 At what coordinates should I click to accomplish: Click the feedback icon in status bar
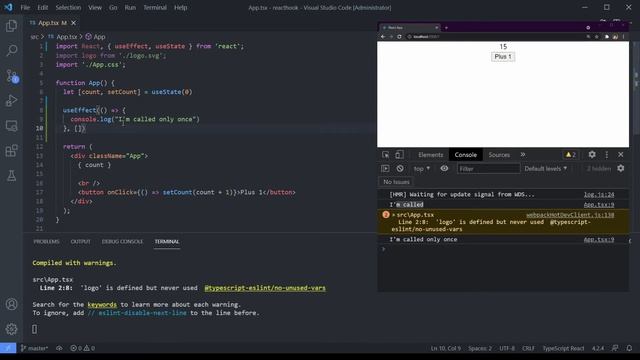(615, 348)
